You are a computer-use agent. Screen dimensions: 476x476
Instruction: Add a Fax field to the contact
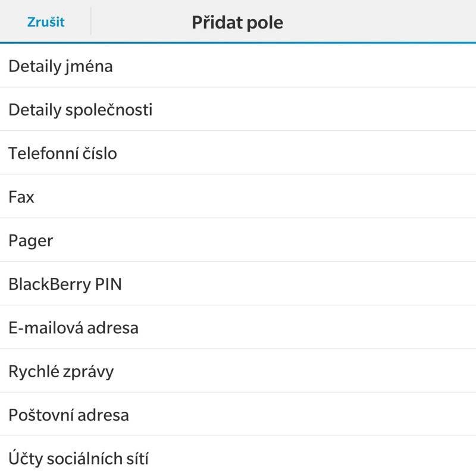click(x=238, y=196)
